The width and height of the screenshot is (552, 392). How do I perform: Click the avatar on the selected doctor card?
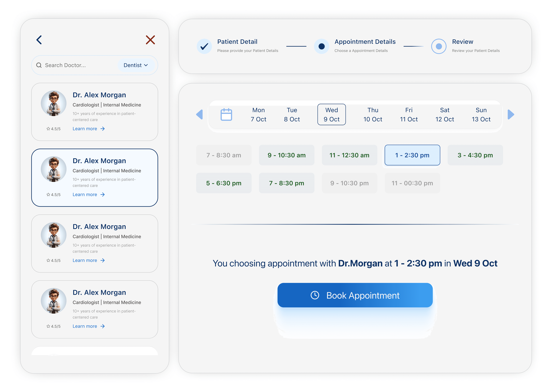pos(54,169)
